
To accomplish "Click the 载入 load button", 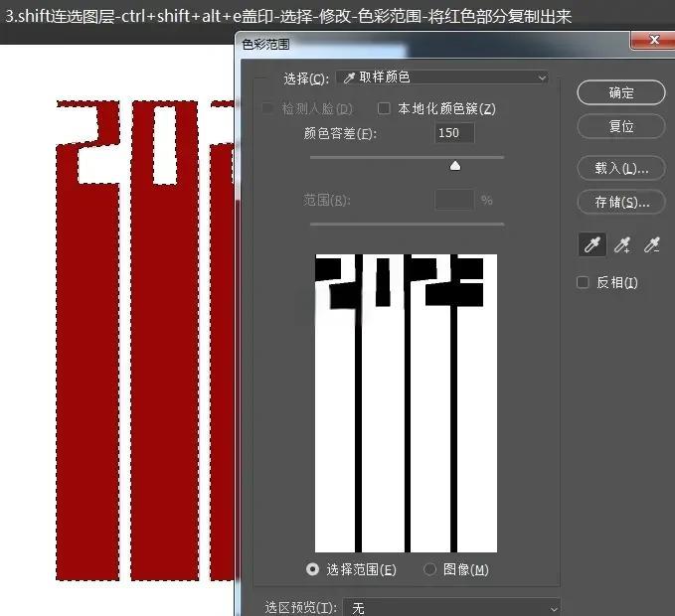I will pyautogui.click(x=621, y=168).
